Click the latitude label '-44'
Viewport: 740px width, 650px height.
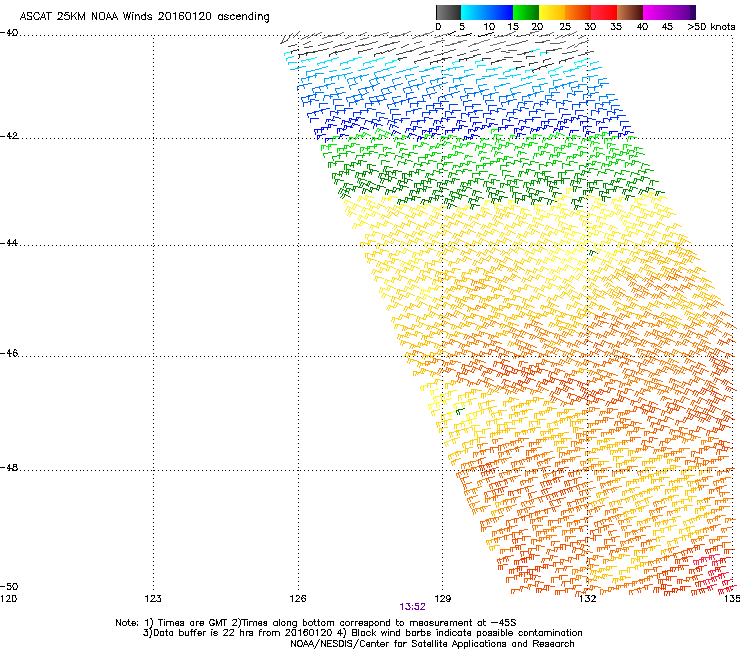[9, 243]
